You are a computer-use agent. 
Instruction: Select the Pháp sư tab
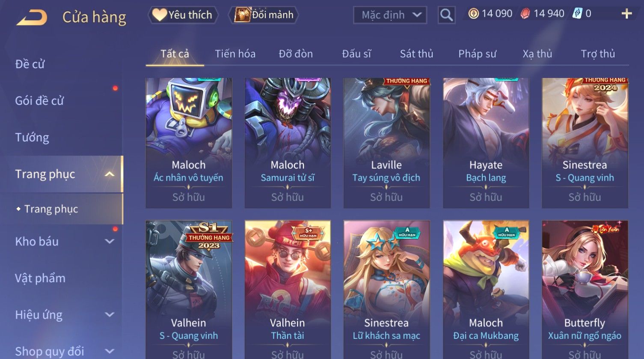[x=477, y=54]
